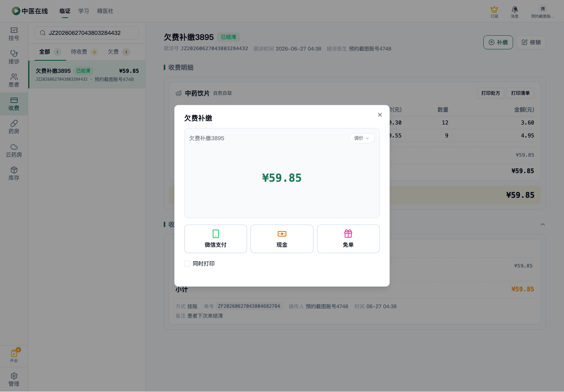Image resolution: width=564 pixels, height=392 pixels.
Task: Go to 接诊 in the sidebar
Action: click(x=14, y=57)
